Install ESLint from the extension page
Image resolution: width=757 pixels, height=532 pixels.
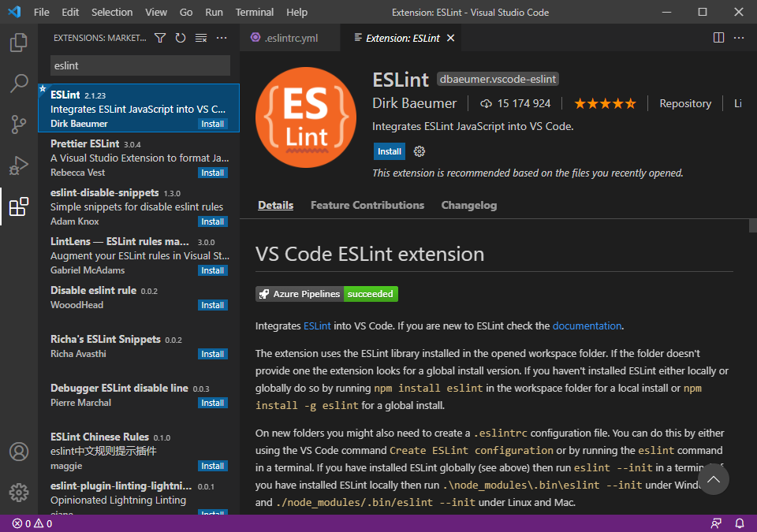tap(389, 151)
